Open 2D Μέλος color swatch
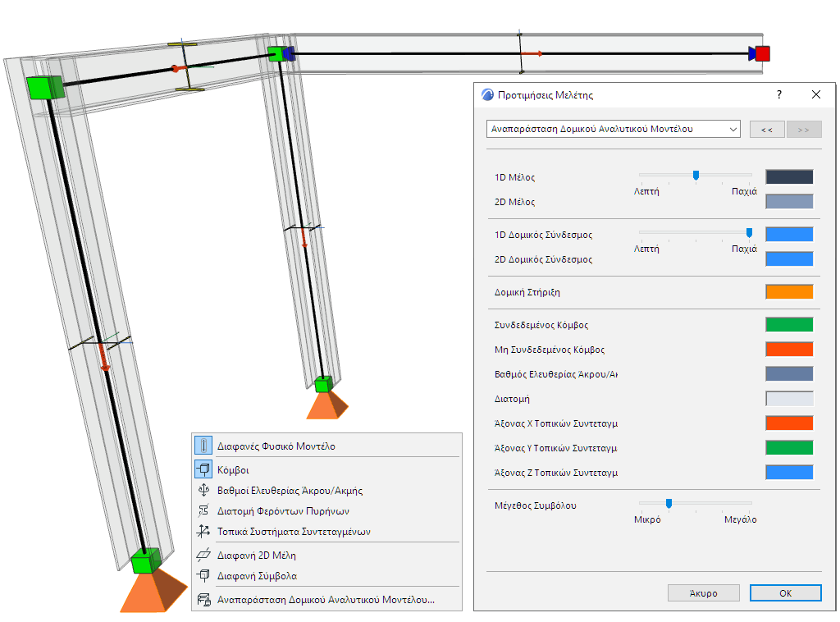 click(x=789, y=201)
